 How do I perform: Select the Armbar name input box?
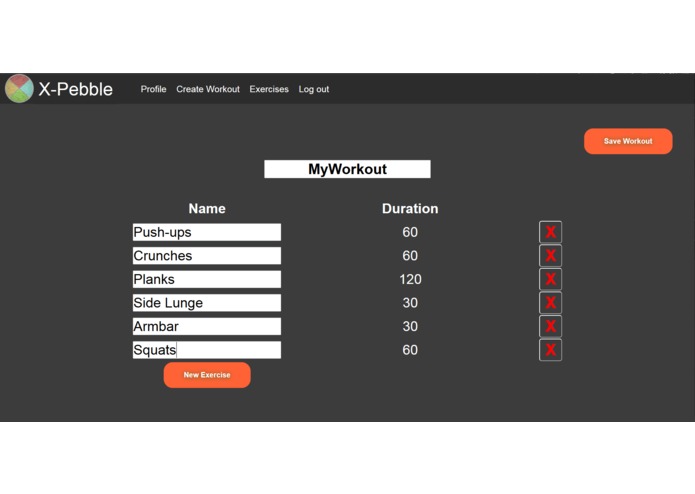pos(207,326)
